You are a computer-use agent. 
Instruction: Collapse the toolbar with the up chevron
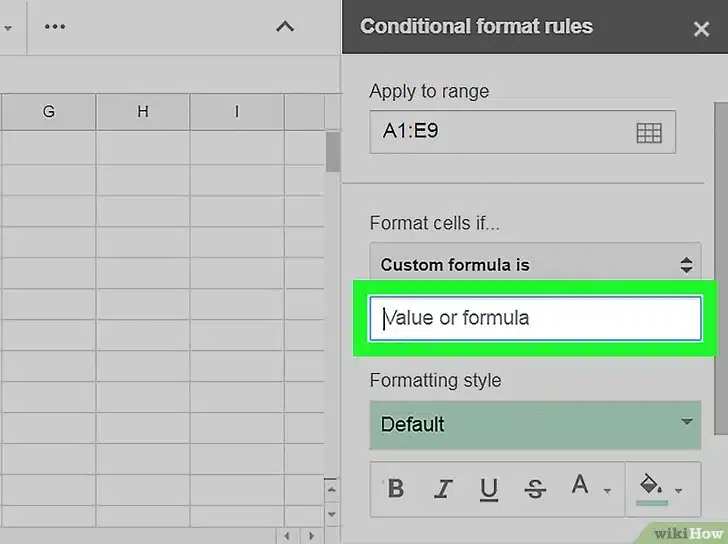[285, 27]
